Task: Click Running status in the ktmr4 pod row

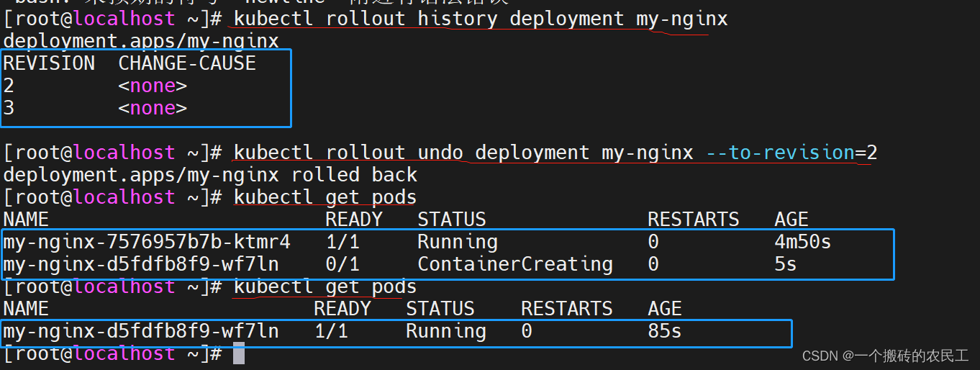Action: pyautogui.click(x=458, y=242)
